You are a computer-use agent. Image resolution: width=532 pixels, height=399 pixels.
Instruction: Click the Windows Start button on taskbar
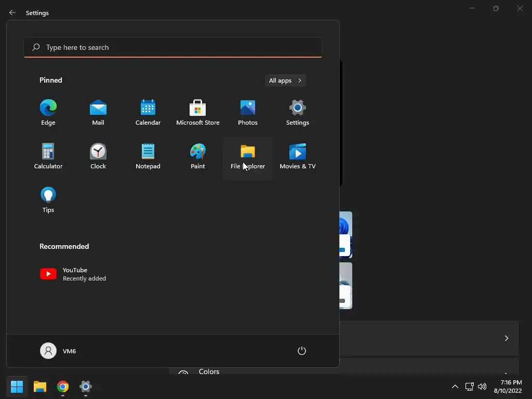pos(17,387)
